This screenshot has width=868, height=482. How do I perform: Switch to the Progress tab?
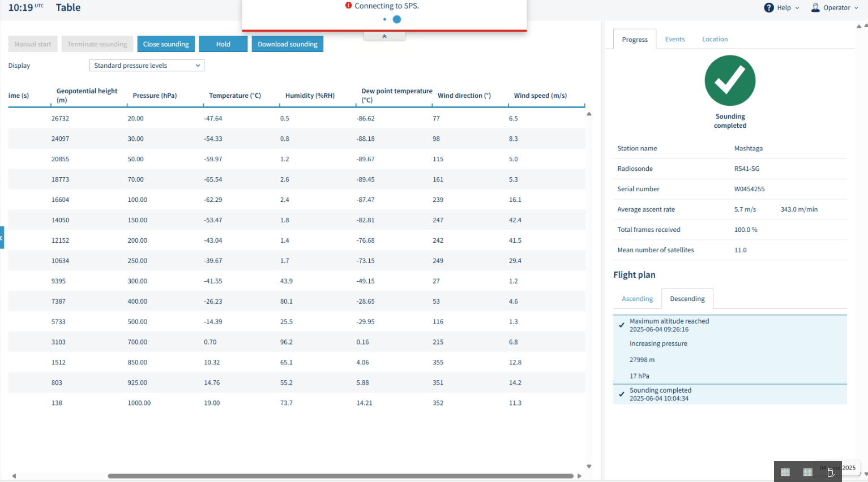(635, 40)
